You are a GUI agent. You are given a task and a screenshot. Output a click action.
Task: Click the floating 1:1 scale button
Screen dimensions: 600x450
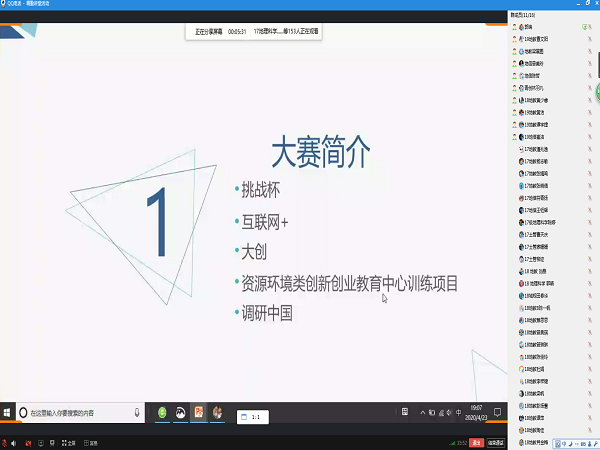click(x=253, y=417)
